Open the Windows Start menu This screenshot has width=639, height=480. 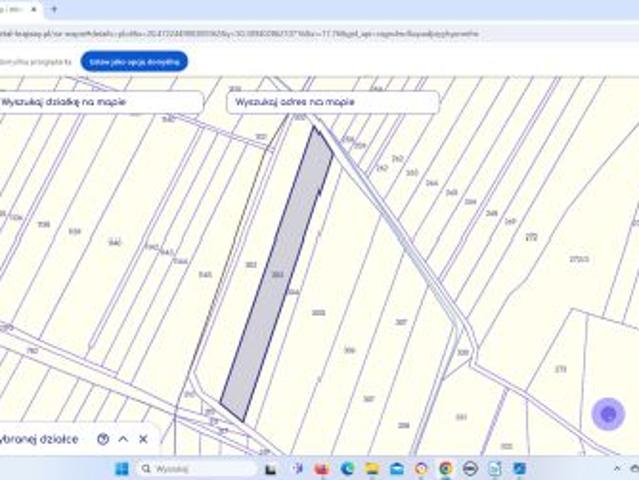[x=119, y=468]
